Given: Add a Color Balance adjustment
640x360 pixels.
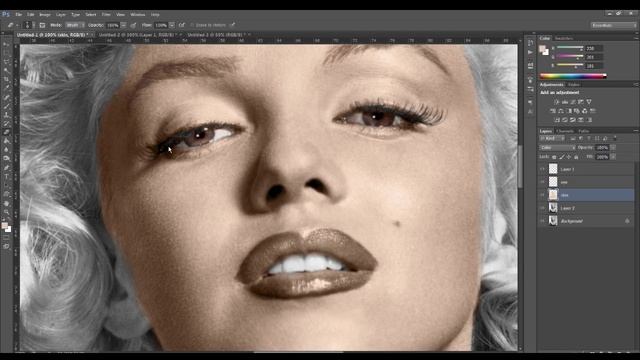Looking at the screenshot, I should tap(561, 111).
